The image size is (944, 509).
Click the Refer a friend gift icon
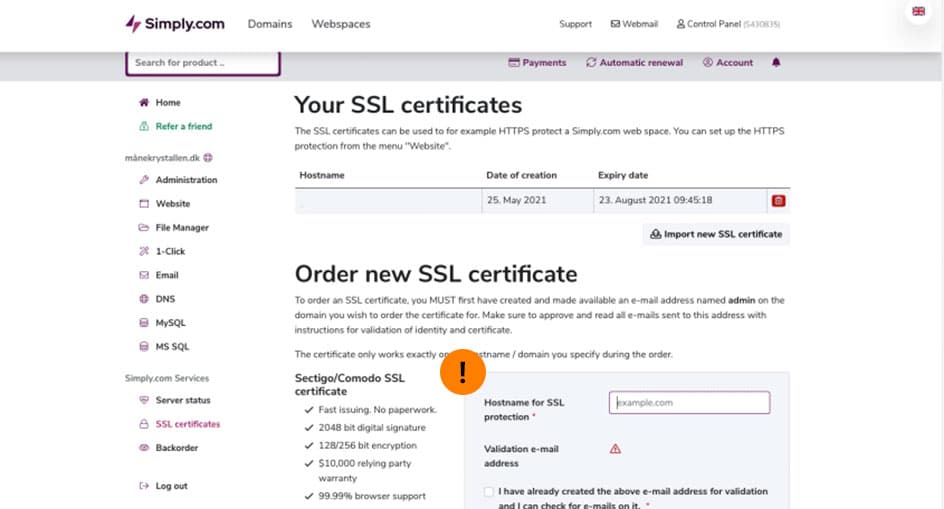click(144, 126)
